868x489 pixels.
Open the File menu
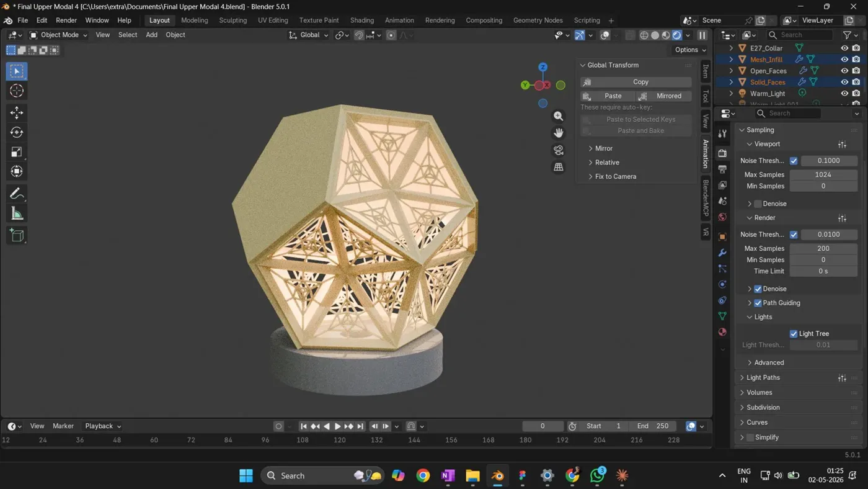point(22,20)
